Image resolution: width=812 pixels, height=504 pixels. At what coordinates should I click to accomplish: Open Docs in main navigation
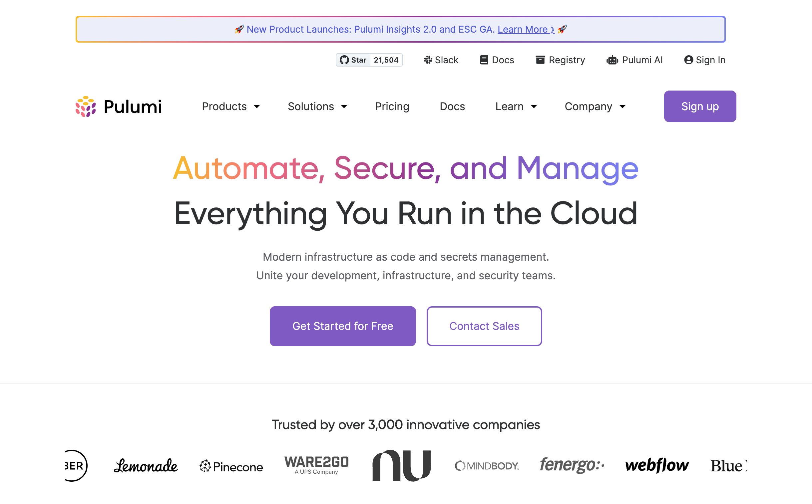[452, 107]
